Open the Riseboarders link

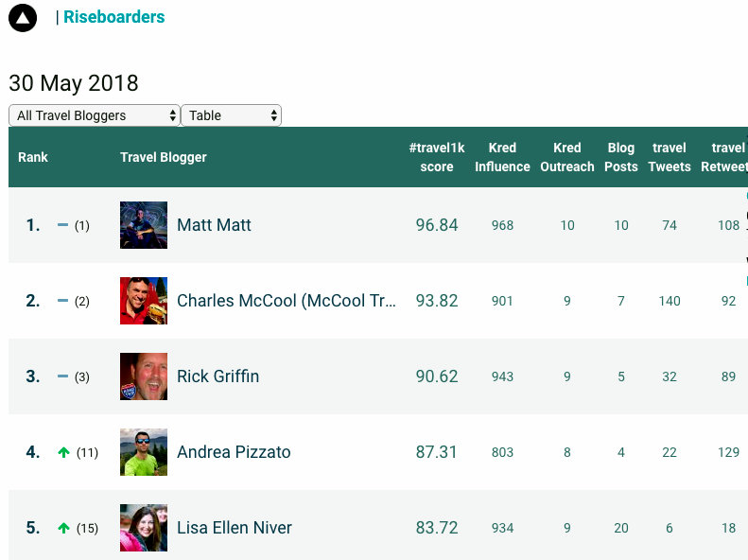click(113, 17)
